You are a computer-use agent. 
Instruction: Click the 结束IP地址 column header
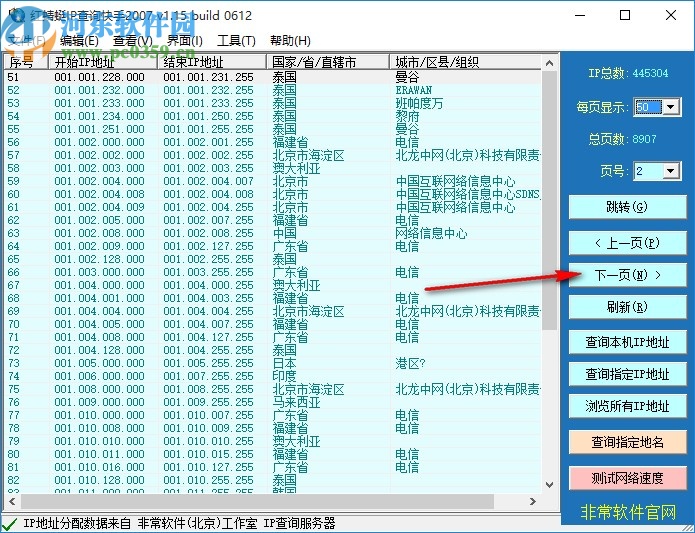212,62
